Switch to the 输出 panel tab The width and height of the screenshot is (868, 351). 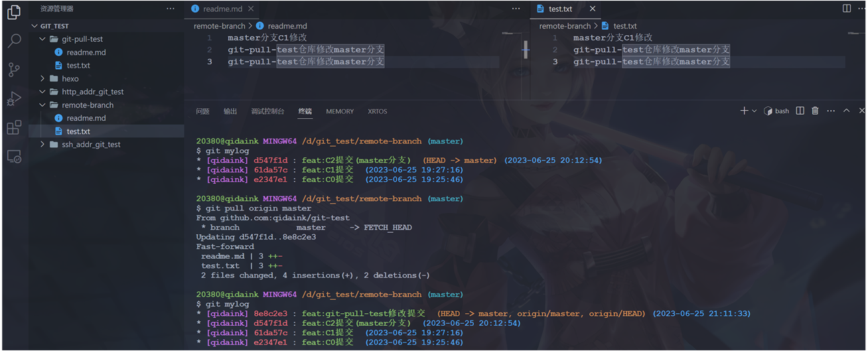point(230,111)
